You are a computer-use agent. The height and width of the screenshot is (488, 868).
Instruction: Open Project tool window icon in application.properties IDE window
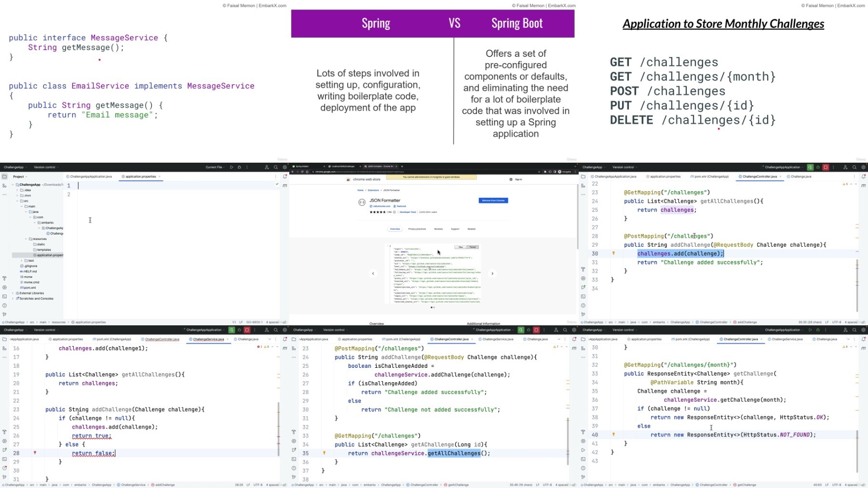[x=4, y=177]
